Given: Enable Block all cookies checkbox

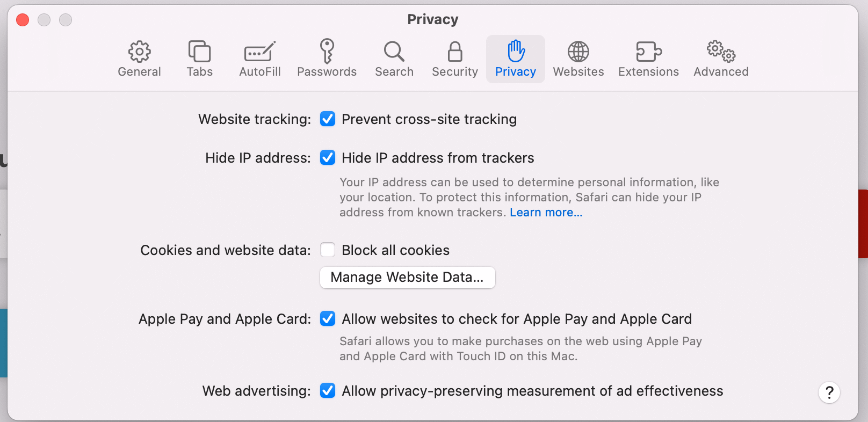Looking at the screenshot, I should 328,250.
